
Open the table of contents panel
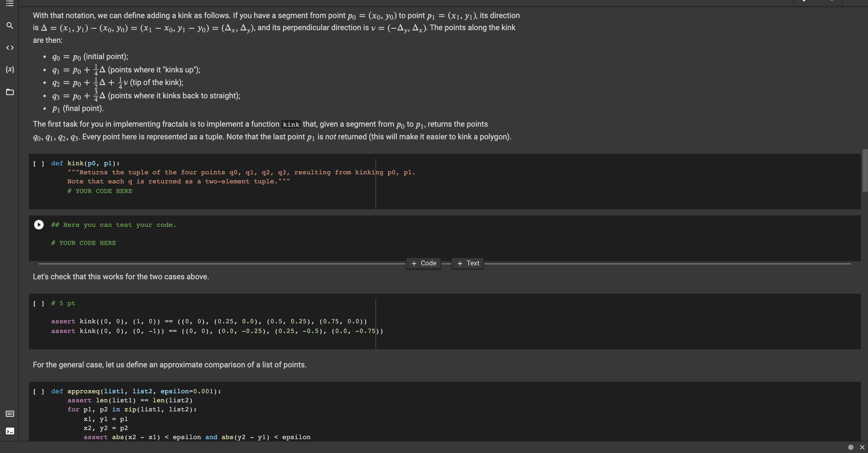(9, 3)
